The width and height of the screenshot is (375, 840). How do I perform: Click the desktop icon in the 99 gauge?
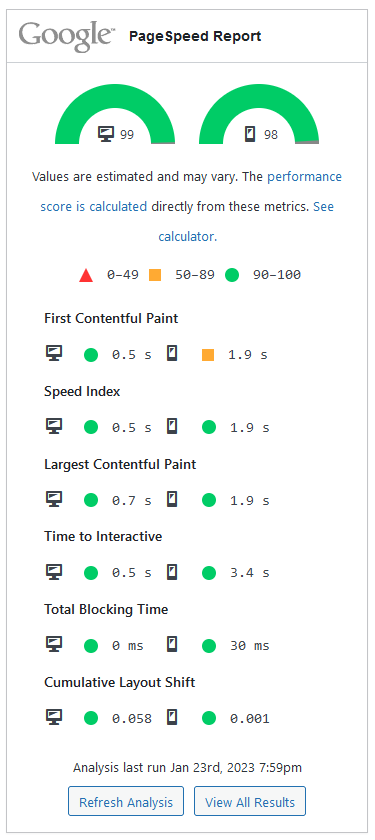pos(106,134)
